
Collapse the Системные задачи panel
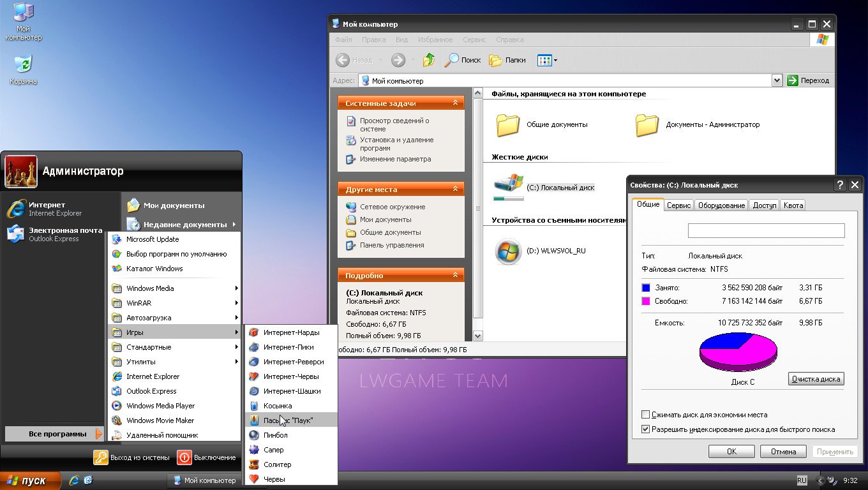click(455, 103)
